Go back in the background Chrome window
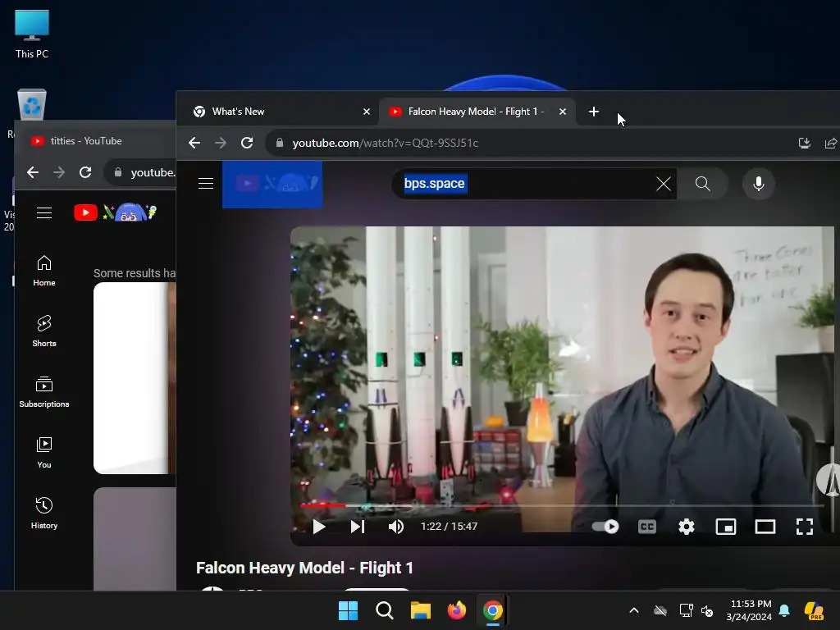The height and width of the screenshot is (630, 840). 33,172
